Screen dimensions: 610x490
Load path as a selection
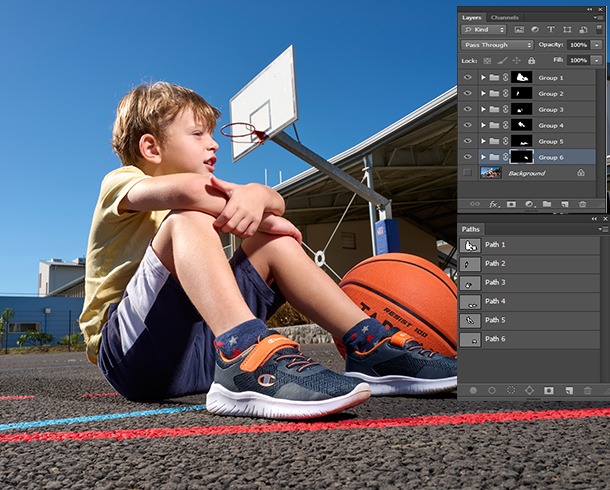point(511,390)
